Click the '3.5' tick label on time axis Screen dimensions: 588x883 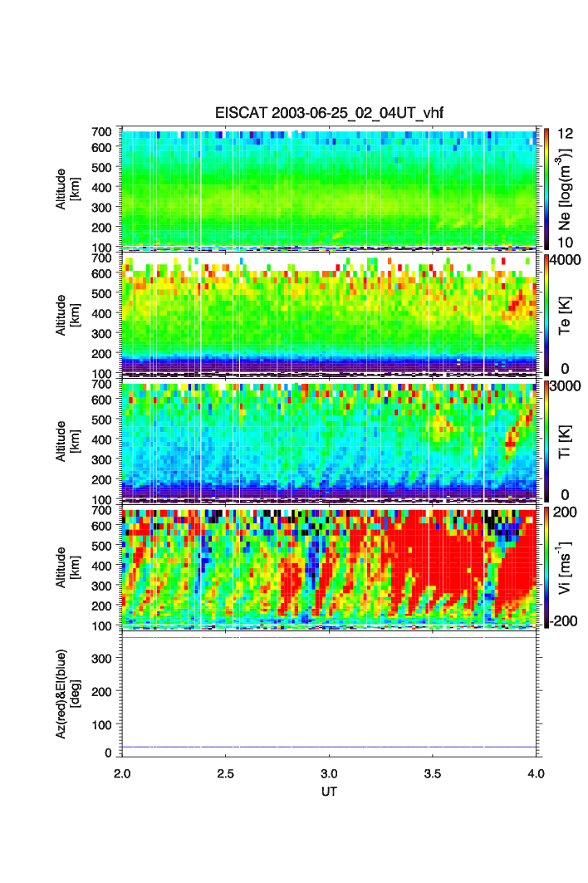point(433,773)
